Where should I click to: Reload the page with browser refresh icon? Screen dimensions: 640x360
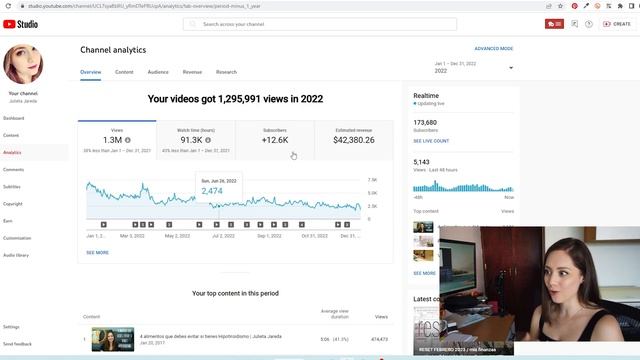point(8,6)
